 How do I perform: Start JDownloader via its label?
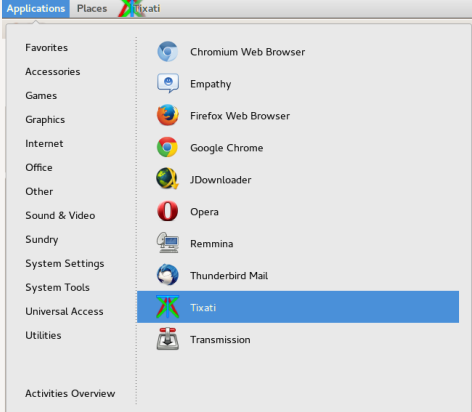(220, 180)
